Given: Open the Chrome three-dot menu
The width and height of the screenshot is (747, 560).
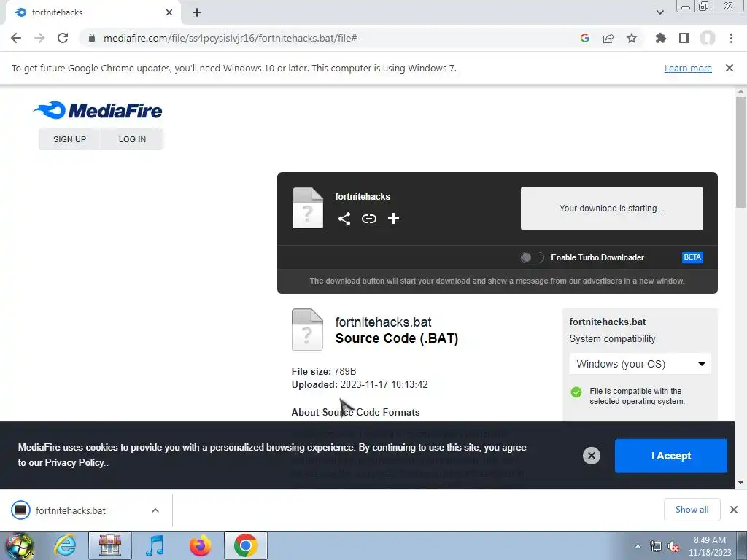Looking at the screenshot, I should tap(731, 38).
